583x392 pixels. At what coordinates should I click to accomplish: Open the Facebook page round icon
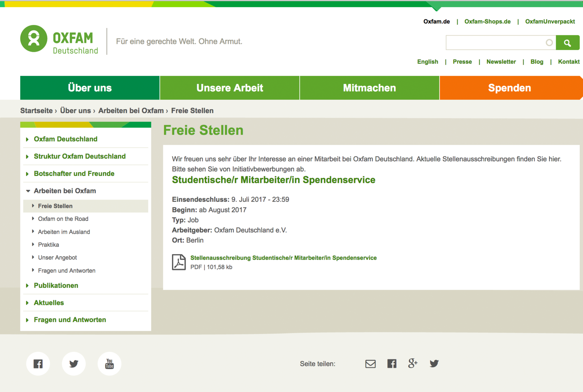tap(38, 364)
